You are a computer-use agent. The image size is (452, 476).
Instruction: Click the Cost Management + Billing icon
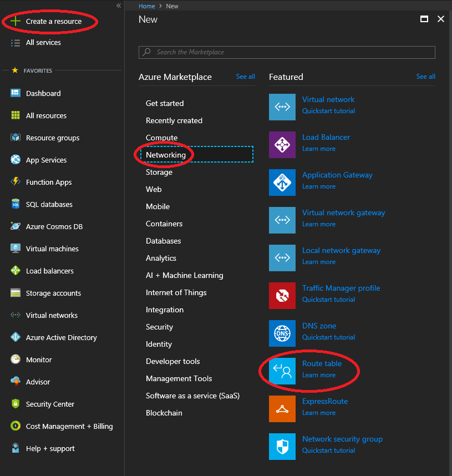16,426
